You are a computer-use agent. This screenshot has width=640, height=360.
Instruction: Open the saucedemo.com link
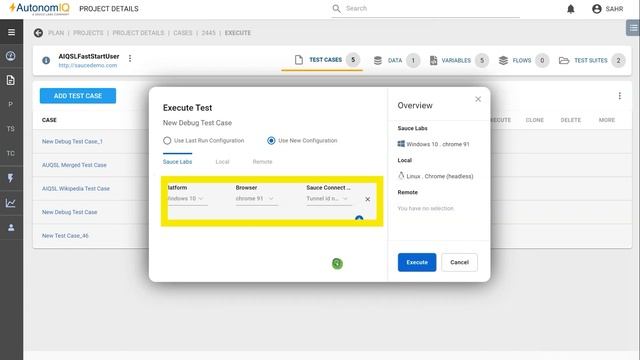pos(87,65)
